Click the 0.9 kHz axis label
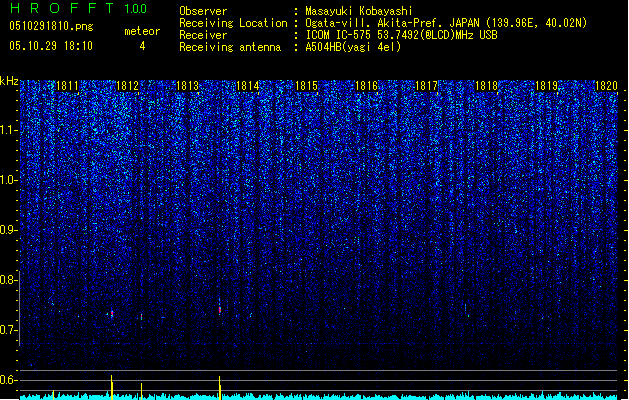 click(x=8, y=230)
